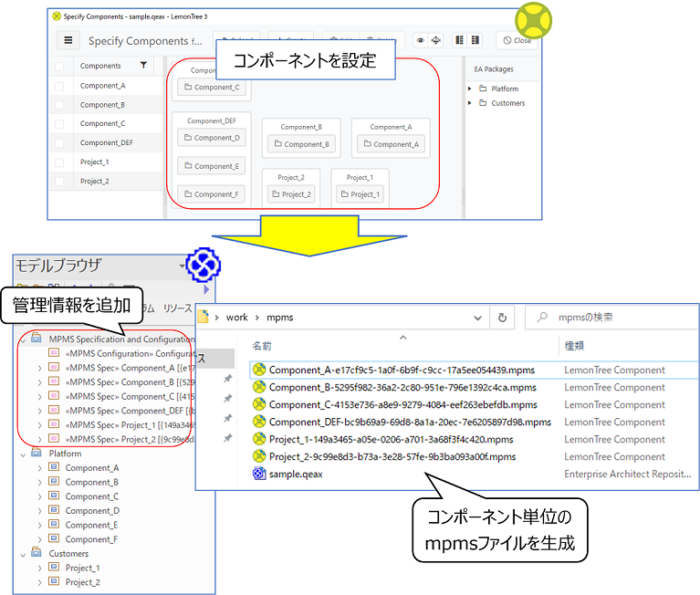Collapse MPMS Specification and Configuration package
700x595 pixels.
point(23,340)
